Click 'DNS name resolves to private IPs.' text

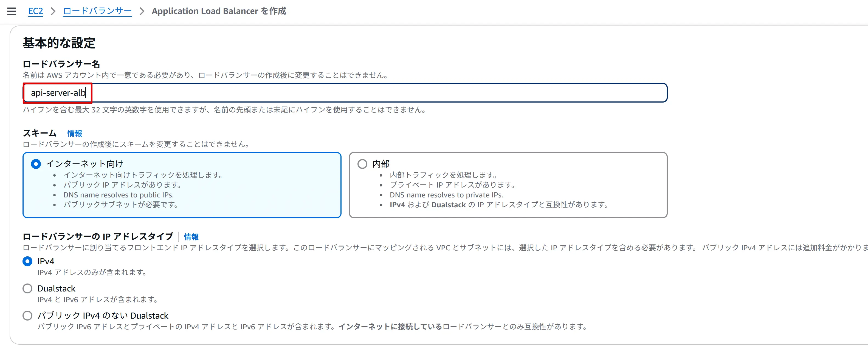446,195
